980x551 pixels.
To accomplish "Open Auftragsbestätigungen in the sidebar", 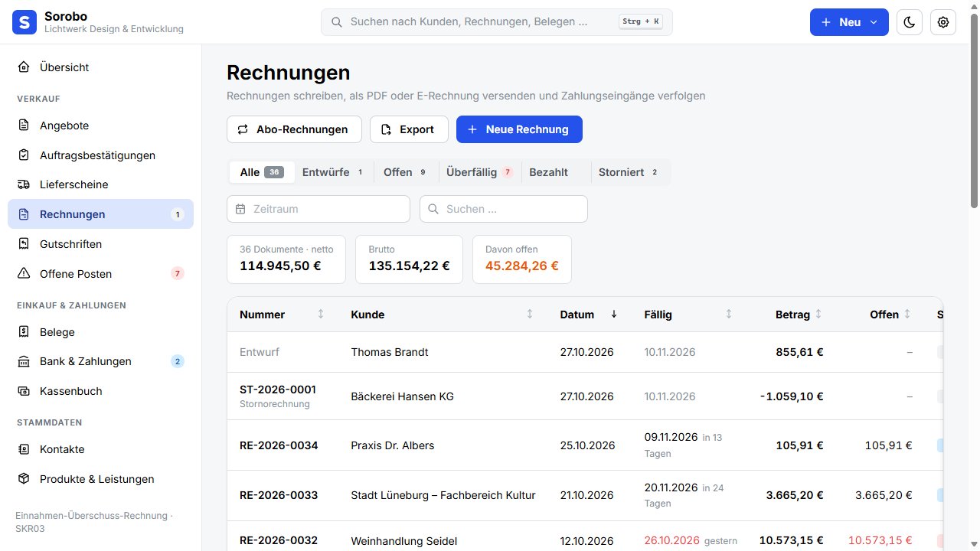I will pos(100,155).
